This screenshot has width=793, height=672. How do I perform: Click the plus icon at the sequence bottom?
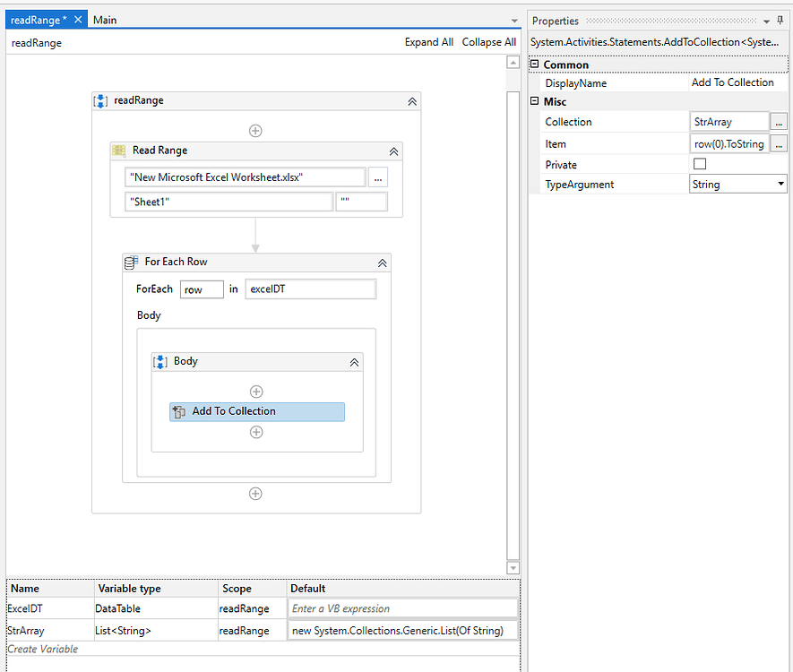point(255,493)
